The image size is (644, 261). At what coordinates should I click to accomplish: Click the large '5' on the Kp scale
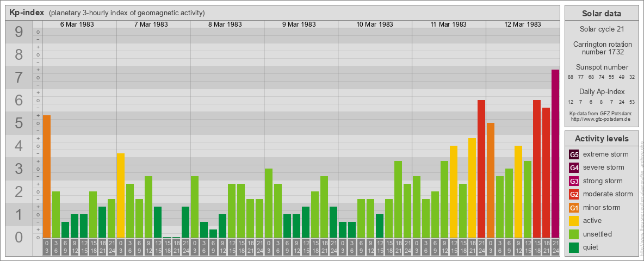(x=19, y=123)
